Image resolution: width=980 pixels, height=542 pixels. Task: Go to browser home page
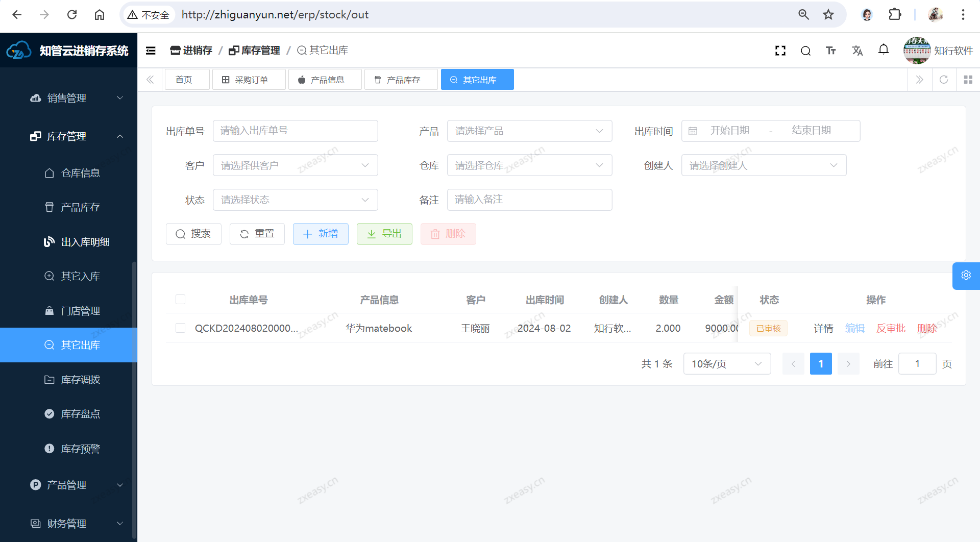[100, 15]
